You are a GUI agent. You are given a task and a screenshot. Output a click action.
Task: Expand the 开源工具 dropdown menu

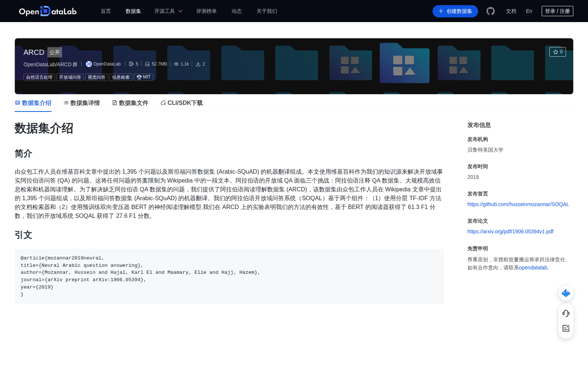pos(168,11)
